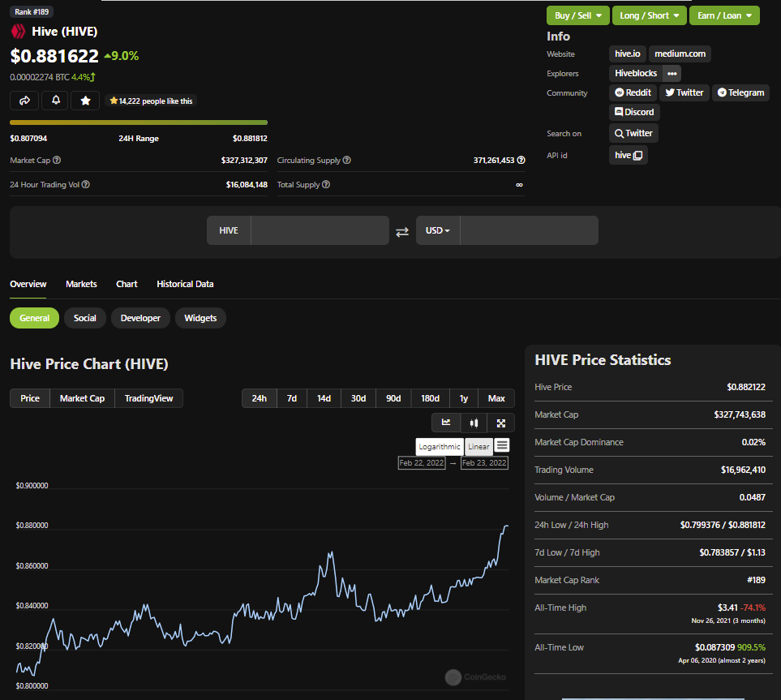This screenshot has width=781, height=700.
Task: Click the 24H range progress bar
Action: [139, 122]
